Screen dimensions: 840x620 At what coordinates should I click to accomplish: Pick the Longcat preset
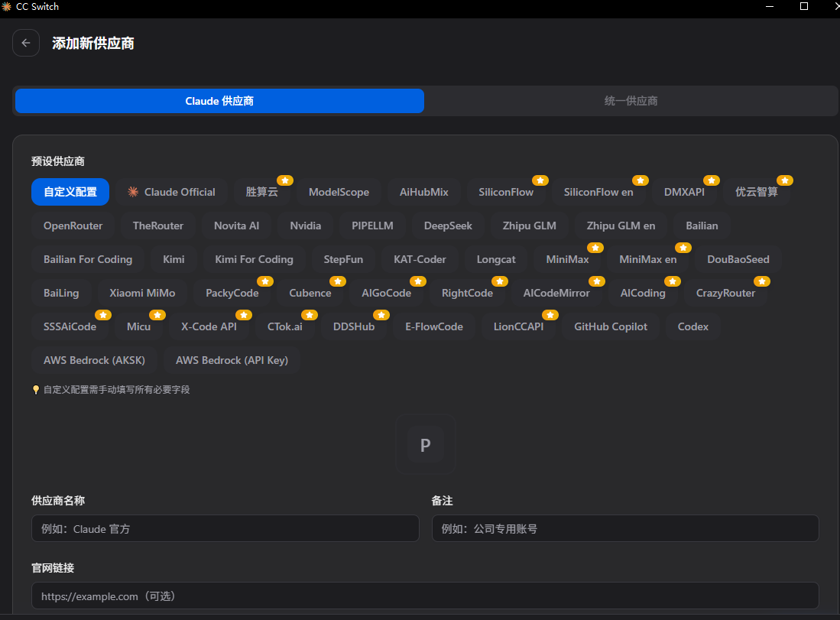[496, 259]
